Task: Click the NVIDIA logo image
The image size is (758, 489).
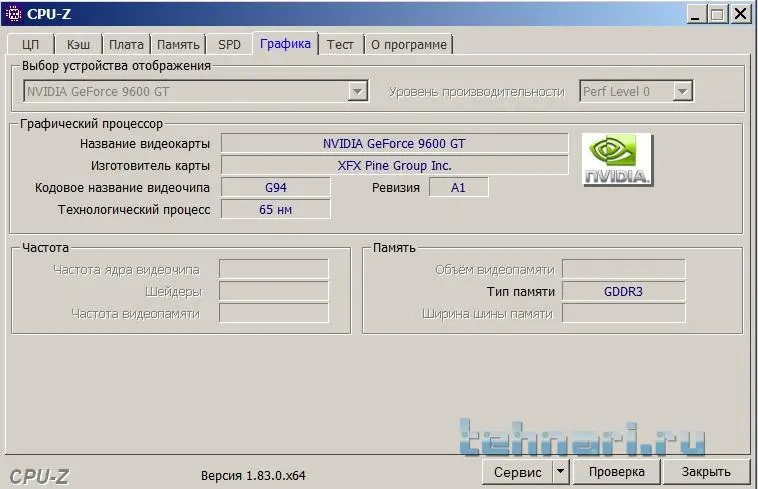Action: 617,160
